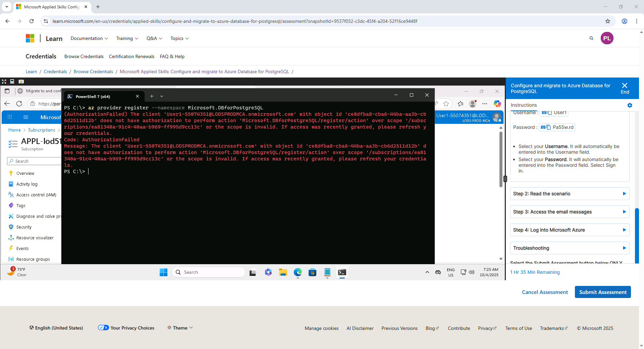Expand the Training dropdown menu
The image size is (644, 349).
[x=127, y=38]
